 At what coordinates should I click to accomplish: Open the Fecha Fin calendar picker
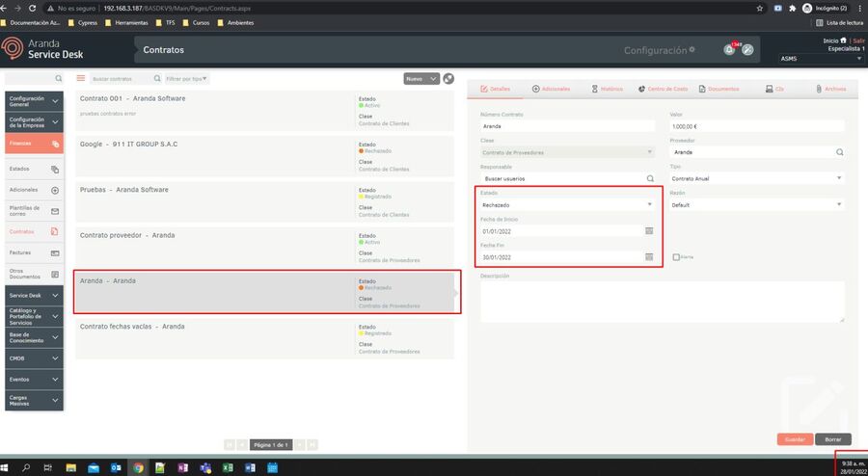(649, 257)
